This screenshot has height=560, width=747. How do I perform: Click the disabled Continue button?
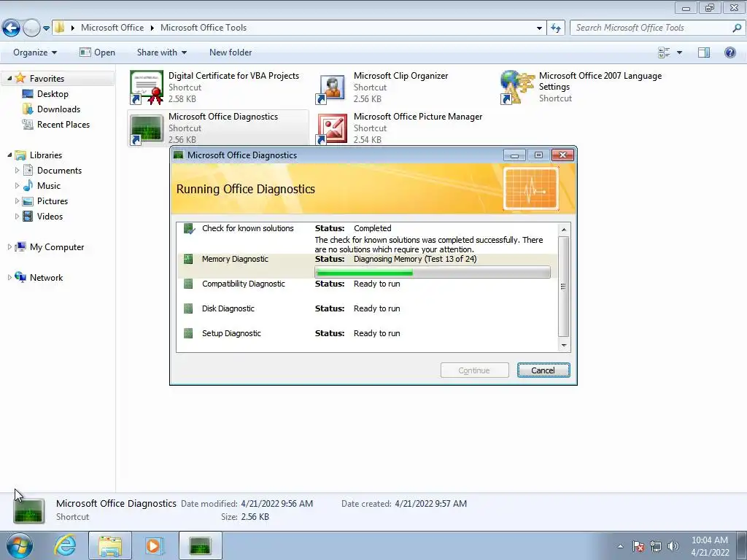474,370
